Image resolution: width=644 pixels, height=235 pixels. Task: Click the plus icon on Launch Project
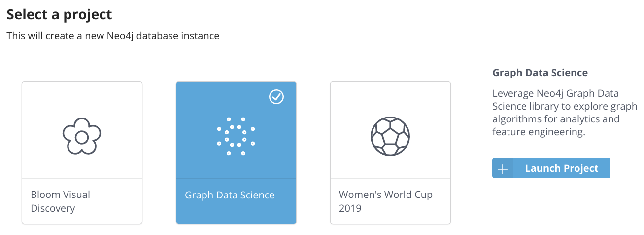(x=503, y=168)
